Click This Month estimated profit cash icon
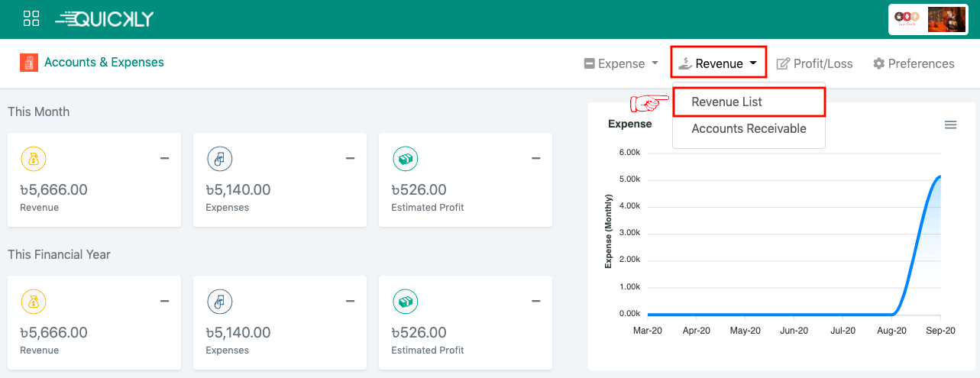The image size is (980, 378). (x=405, y=159)
